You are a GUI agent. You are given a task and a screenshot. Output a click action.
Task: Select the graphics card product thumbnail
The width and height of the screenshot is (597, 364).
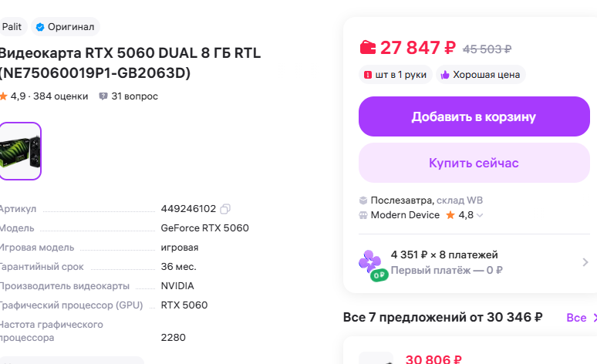coord(19,151)
